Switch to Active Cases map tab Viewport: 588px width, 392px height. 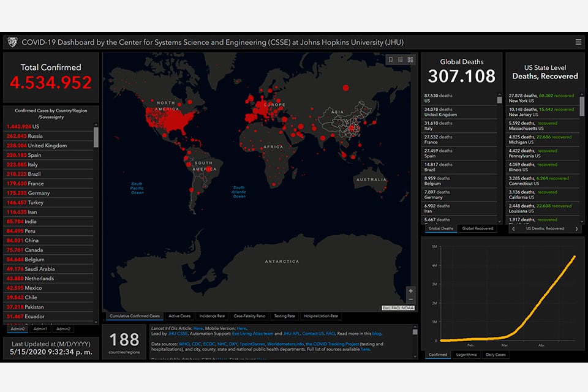click(x=179, y=316)
